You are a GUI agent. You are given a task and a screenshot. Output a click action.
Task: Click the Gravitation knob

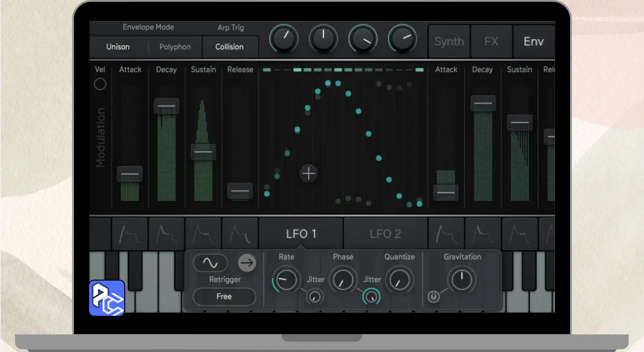point(462,279)
